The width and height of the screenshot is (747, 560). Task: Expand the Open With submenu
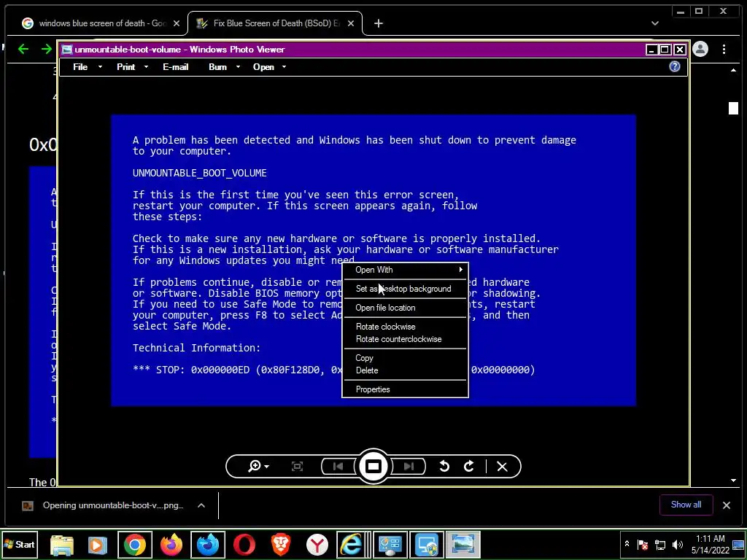(x=405, y=270)
